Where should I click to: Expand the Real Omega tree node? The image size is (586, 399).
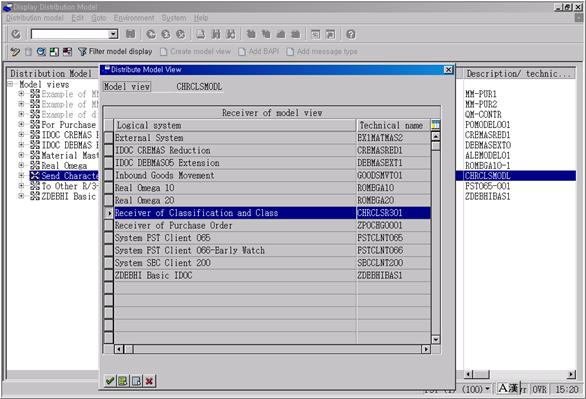tap(21, 165)
